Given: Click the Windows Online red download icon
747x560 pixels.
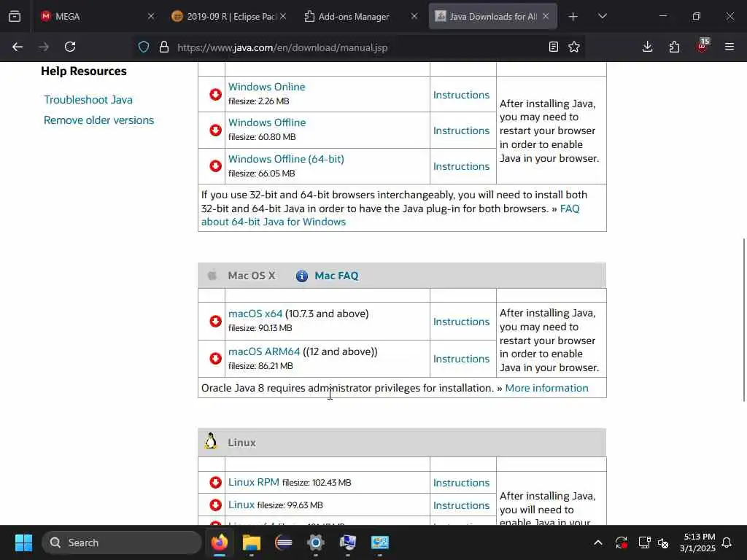Looking at the screenshot, I should click(215, 94).
